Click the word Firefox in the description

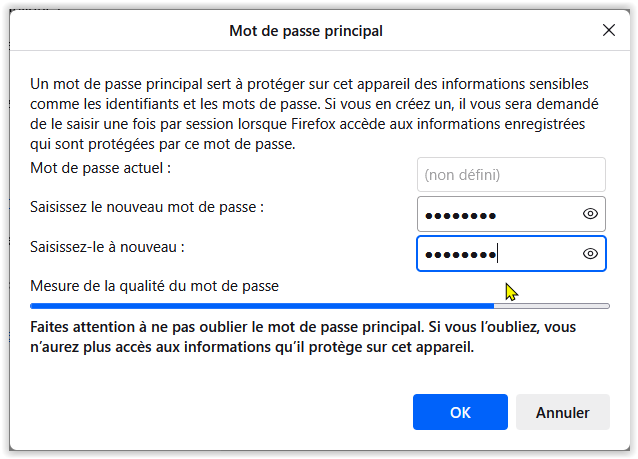(x=313, y=124)
